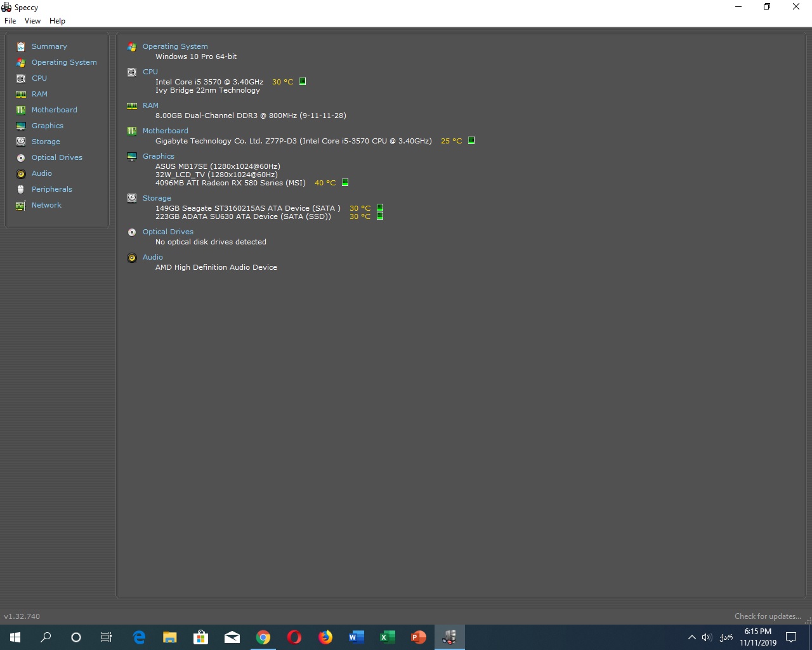Click the 149GB Seagate drive entry

(248, 208)
